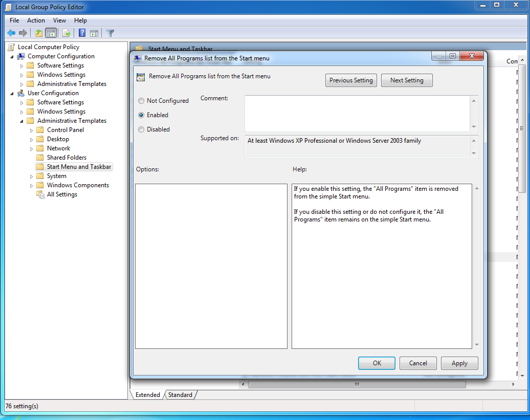Toggle the Show/Hide Console Tree icon
This screenshot has height=420, width=530.
click(51, 33)
